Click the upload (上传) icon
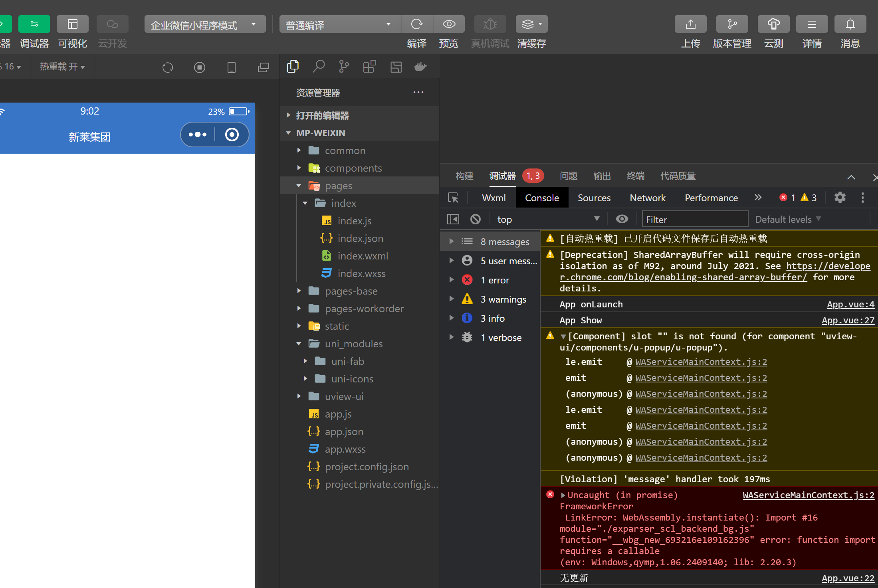This screenshot has height=588, width=878. coord(690,24)
